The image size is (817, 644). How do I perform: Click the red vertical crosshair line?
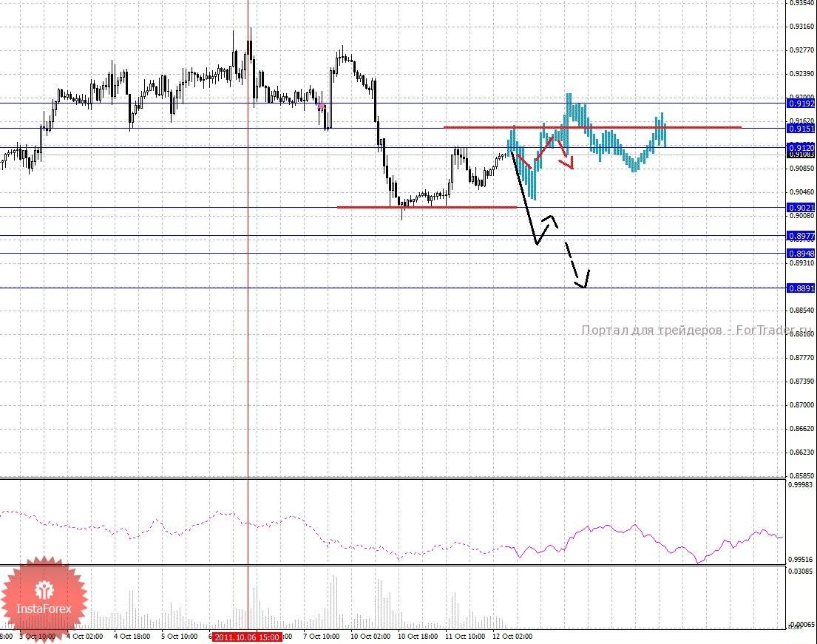[248, 370]
